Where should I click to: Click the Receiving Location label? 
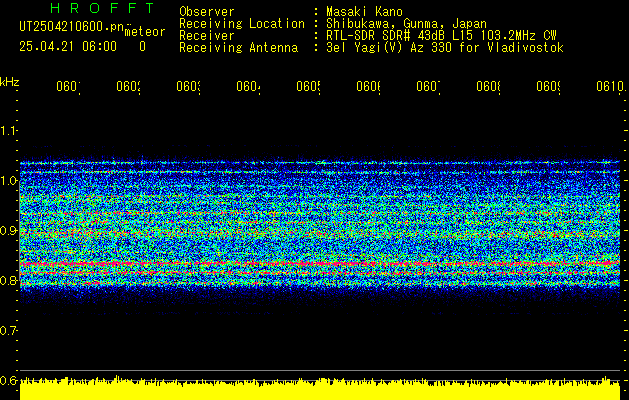[242, 24]
